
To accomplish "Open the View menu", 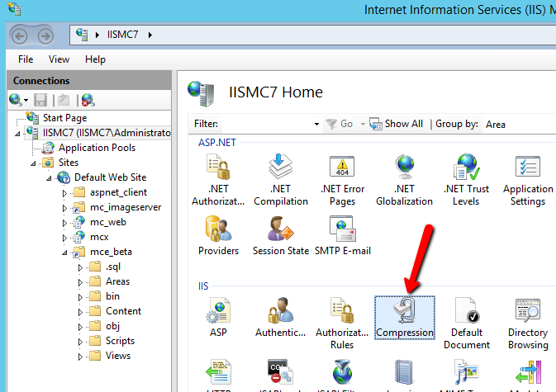I will pos(59,59).
